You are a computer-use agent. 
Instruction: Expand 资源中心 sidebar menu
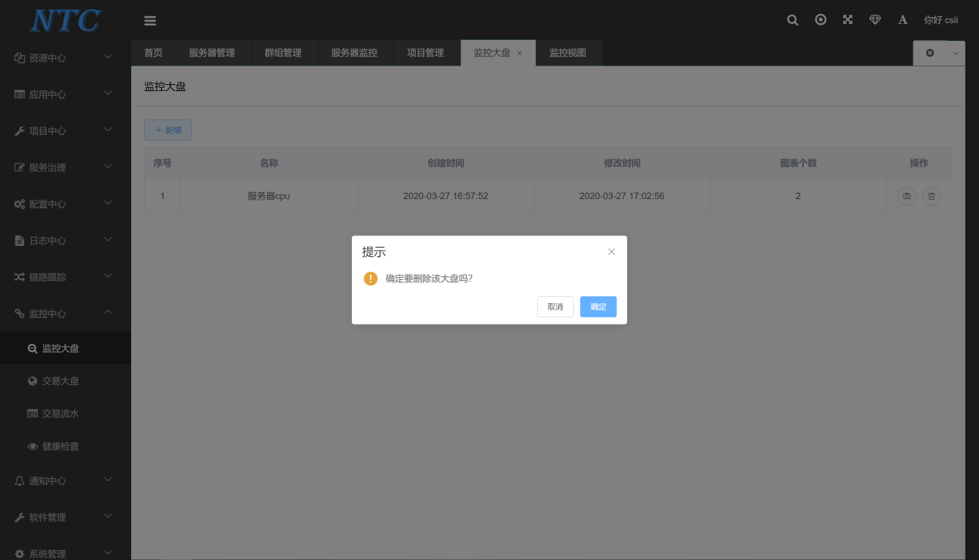click(65, 58)
